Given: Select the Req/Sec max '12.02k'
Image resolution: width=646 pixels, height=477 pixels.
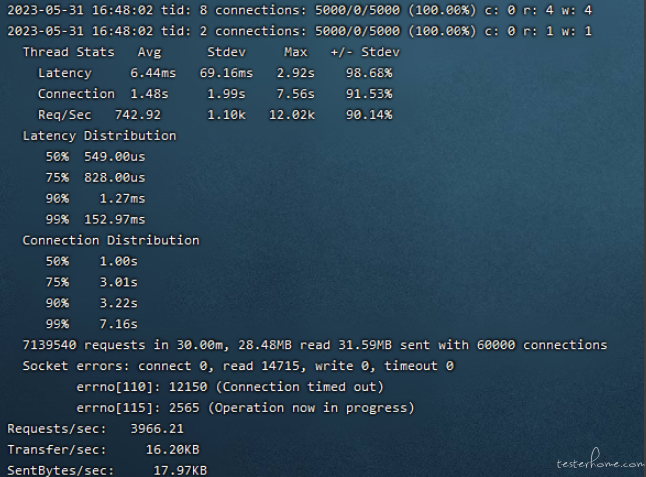Looking at the screenshot, I should click(292, 115).
